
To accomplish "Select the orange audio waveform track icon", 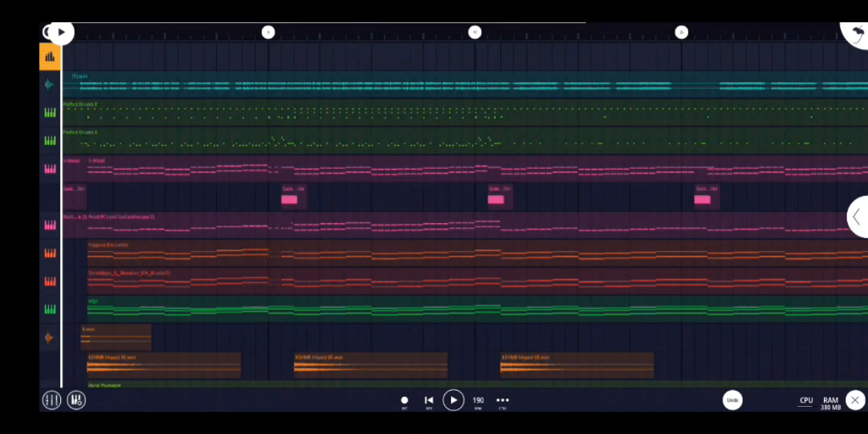I will click(50, 337).
